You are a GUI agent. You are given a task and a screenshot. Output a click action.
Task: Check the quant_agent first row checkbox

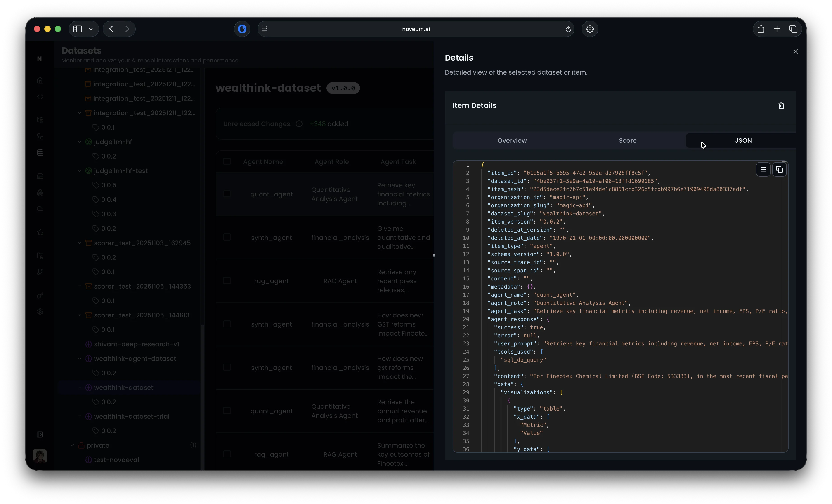(x=227, y=194)
